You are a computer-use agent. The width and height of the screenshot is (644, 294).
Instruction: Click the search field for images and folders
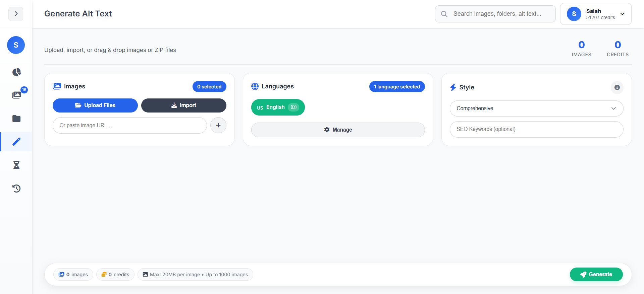(495, 14)
